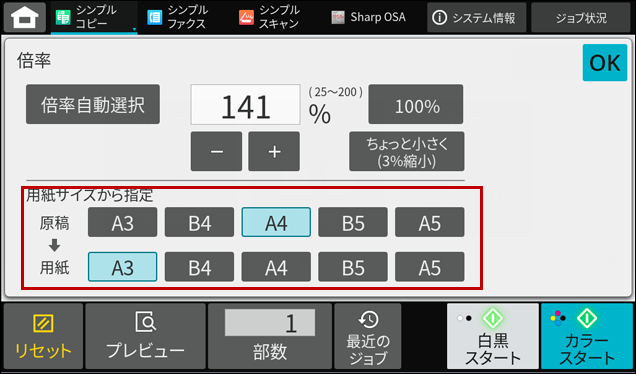Open システム情報

(x=477, y=17)
